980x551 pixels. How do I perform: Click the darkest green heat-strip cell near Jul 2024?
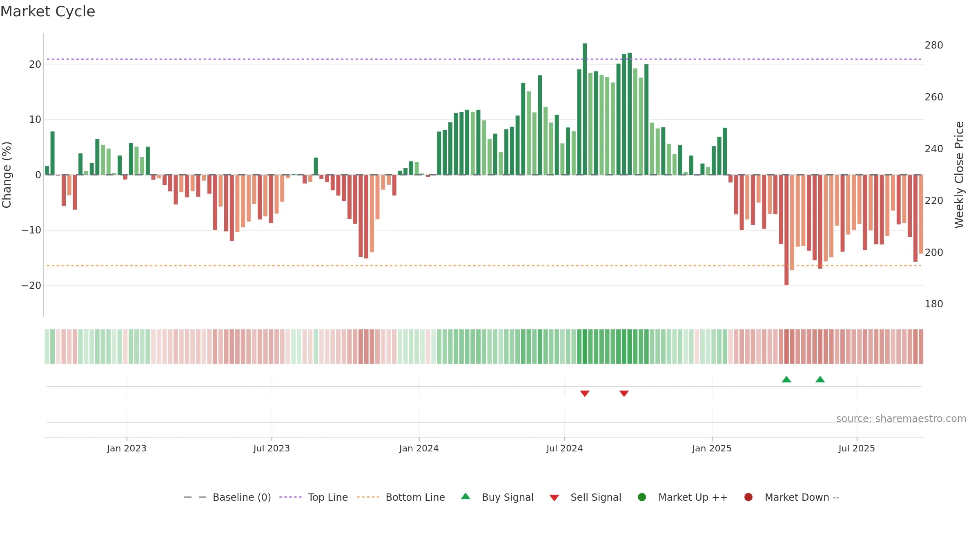pyautogui.click(x=585, y=347)
